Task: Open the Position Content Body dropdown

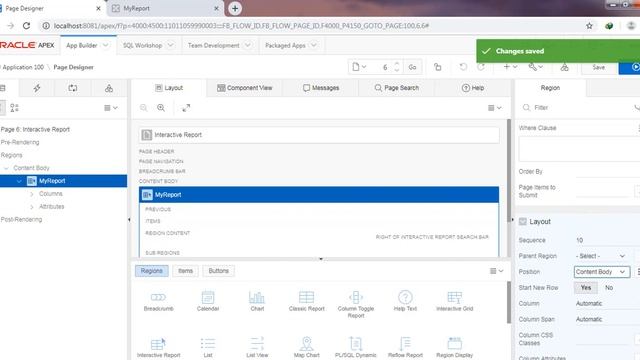Action: [602, 272]
